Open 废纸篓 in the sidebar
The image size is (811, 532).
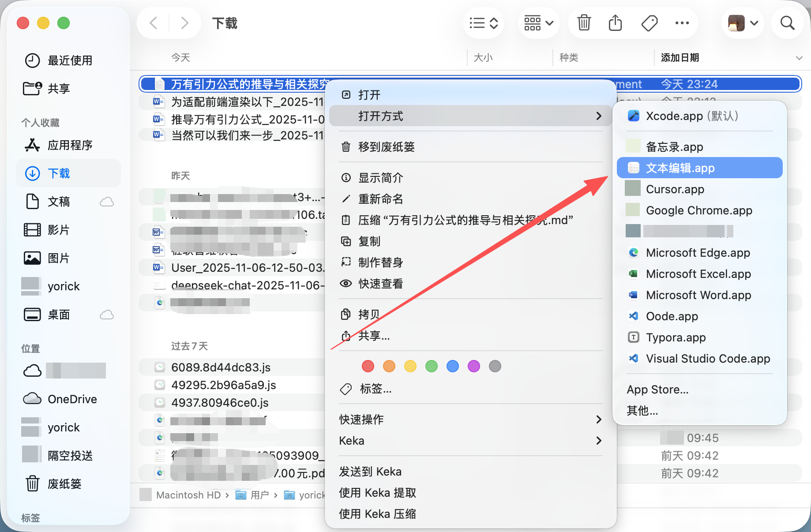(64, 484)
